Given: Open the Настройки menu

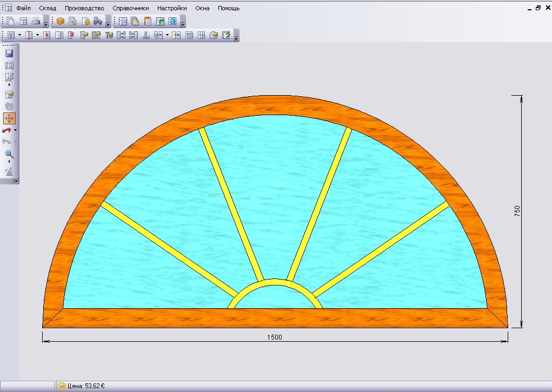Looking at the screenshot, I should (x=172, y=8).
